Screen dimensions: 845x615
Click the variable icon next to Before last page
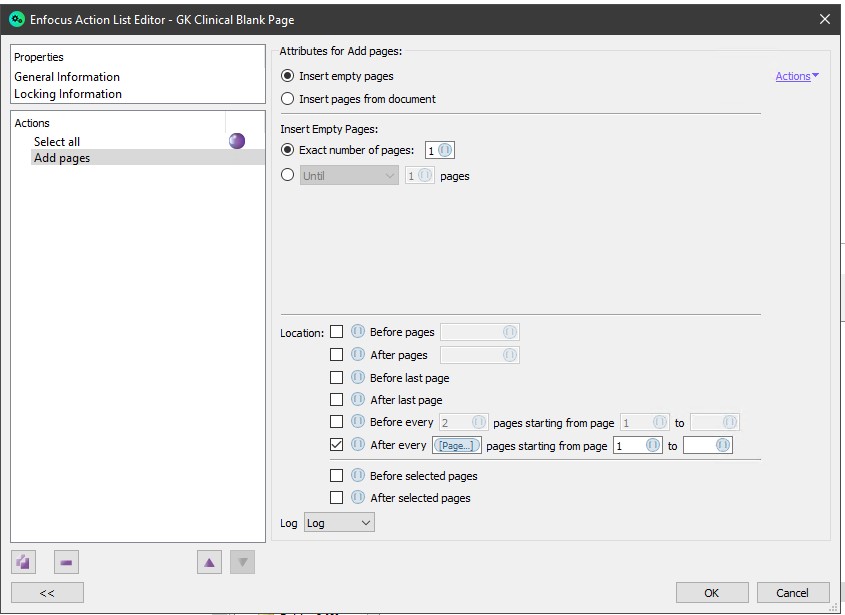[x=358, y=378]
